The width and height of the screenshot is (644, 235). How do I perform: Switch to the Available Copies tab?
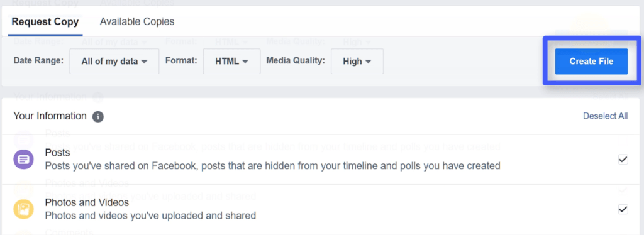(137, 22)
